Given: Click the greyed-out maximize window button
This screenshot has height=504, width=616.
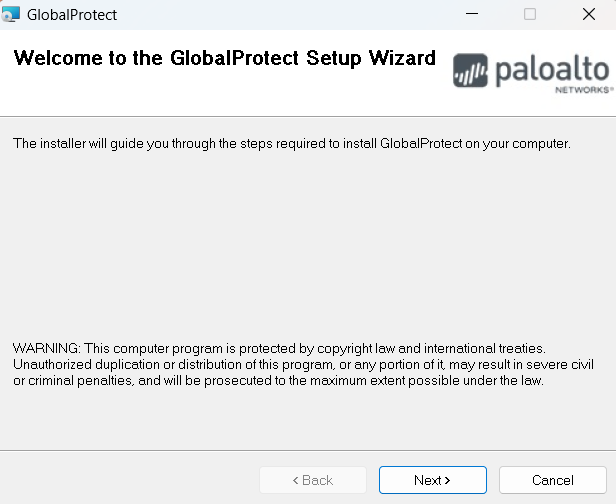Looking at the screenshot, I should coord(530,14).
